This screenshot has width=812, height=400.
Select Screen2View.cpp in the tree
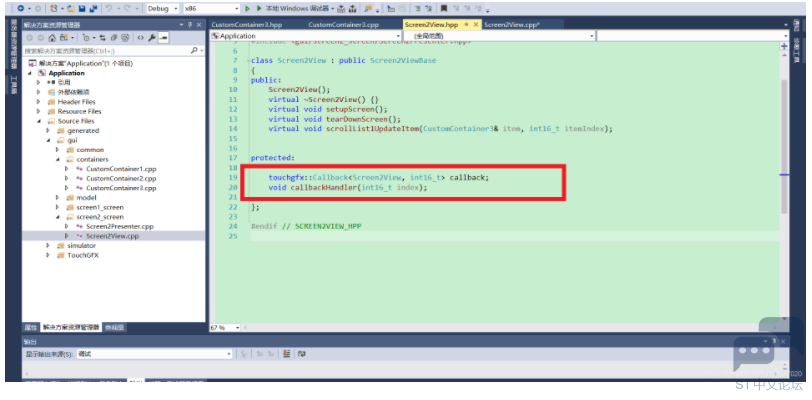(112, 236)
